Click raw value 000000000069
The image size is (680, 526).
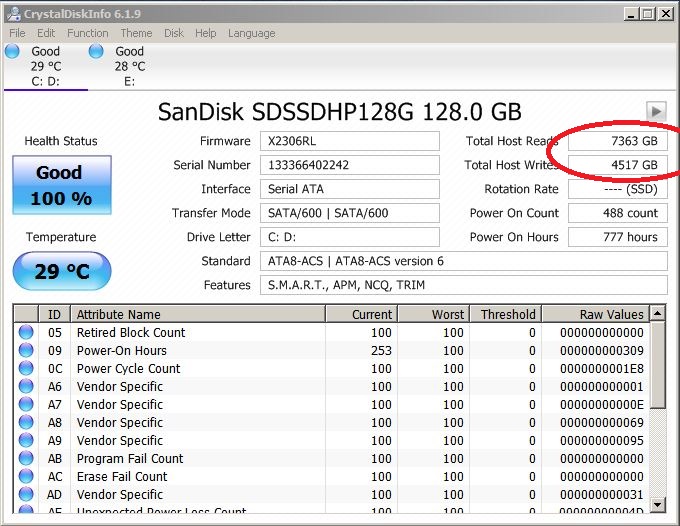point(602,422)
